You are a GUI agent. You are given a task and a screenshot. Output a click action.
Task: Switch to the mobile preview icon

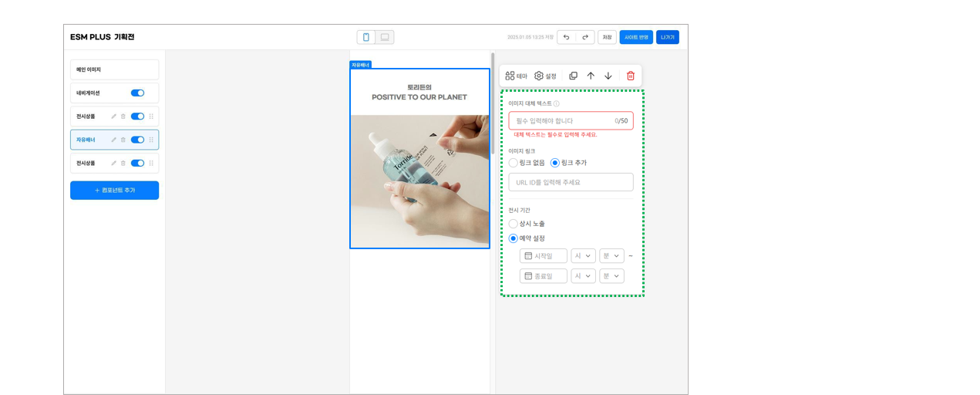[366, 37]
